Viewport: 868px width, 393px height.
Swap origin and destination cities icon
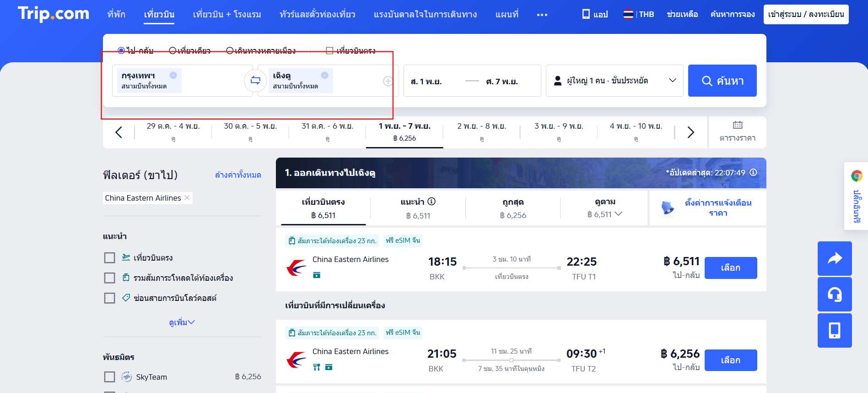click(x=255, y=81)
